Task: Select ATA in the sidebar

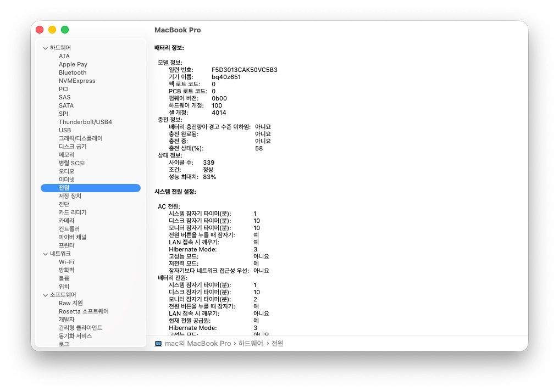Action: coord(64,56)
